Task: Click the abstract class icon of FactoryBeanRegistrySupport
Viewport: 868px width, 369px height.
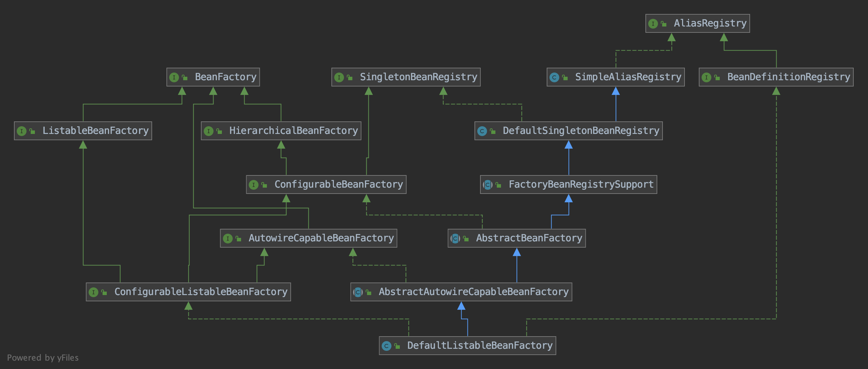Action: (x=487, y=185)
